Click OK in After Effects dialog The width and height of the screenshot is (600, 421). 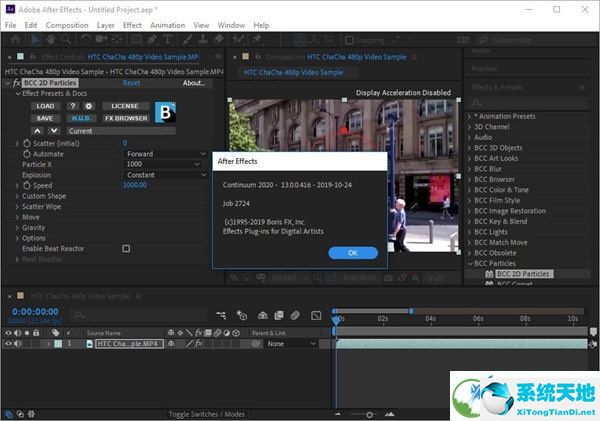[353, 253]
